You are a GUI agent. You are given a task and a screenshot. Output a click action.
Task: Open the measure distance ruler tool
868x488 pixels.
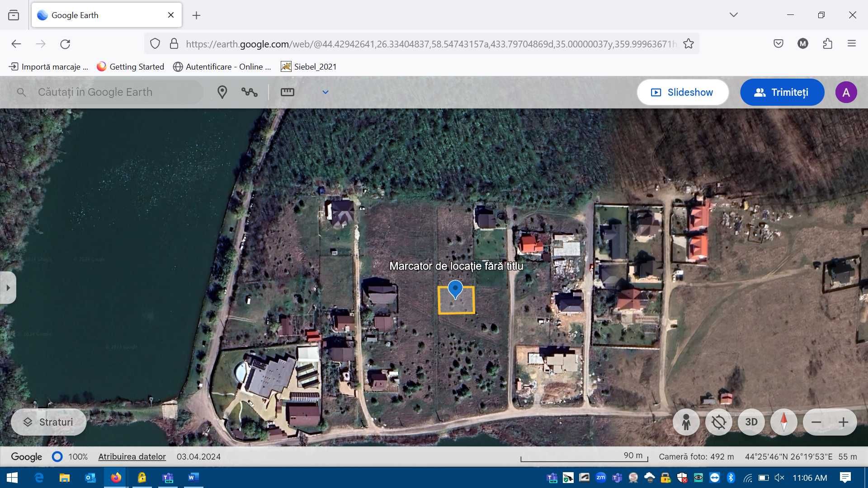[288, 92]
